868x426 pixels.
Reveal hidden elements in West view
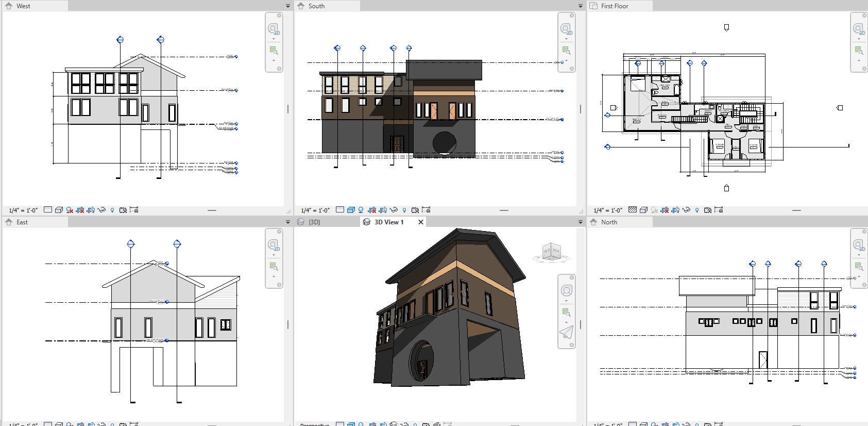tap(112, 210)
